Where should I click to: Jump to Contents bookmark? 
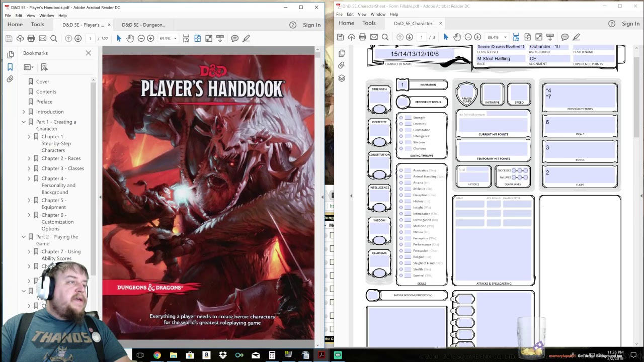46,92
